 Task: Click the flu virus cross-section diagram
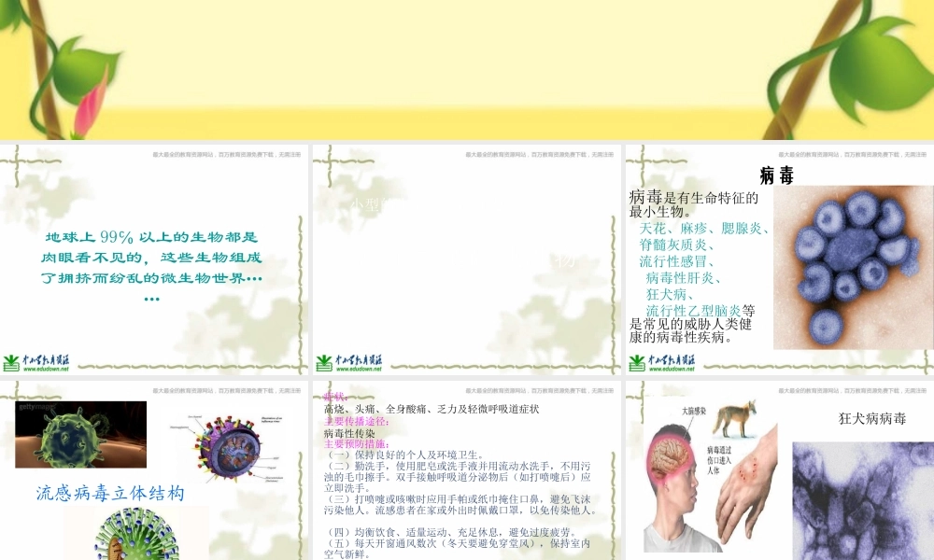click(x=229, y=448)
